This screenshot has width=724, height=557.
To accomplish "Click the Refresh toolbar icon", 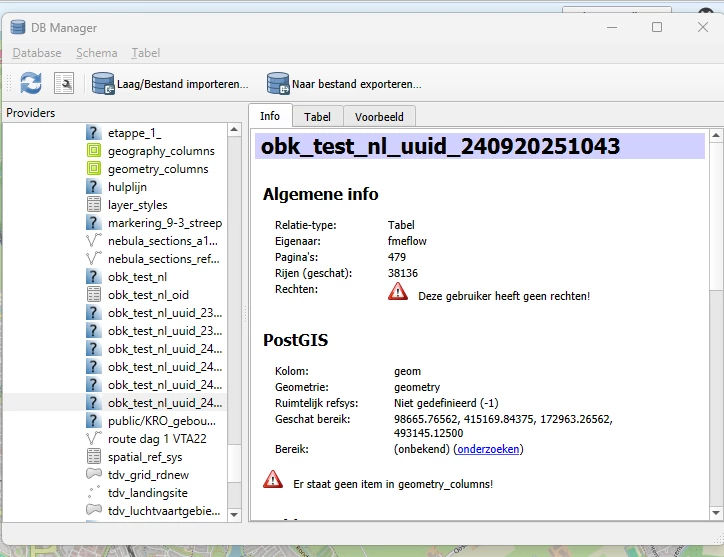I will pyautogui.click(x=31, y=84).
